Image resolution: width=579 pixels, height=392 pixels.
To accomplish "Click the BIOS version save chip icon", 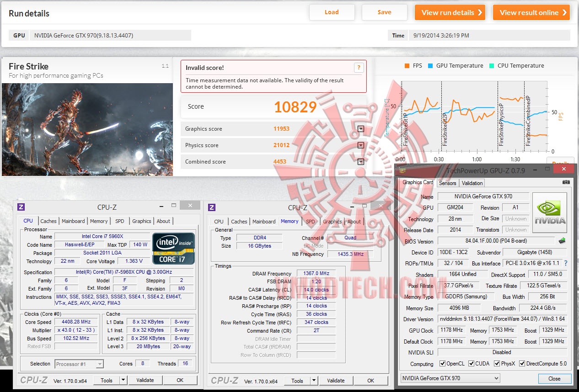I will coord(562,241).
